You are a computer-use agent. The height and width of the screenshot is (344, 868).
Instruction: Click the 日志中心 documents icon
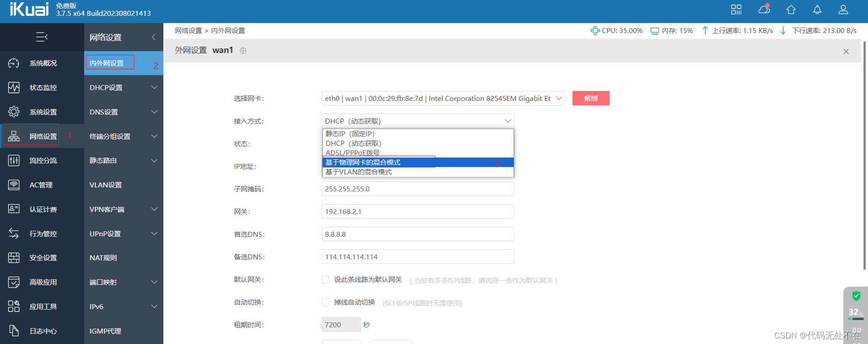tap(14, 331)
